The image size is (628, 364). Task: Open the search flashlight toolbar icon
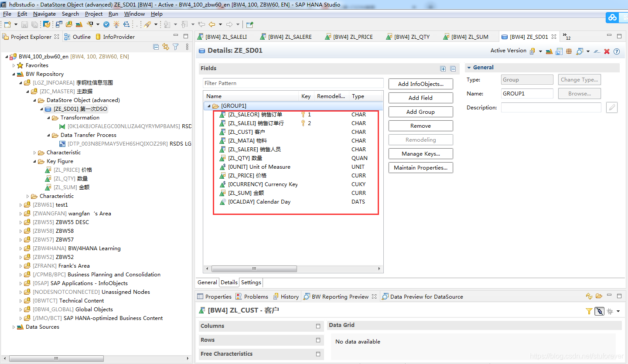(147, 24)
